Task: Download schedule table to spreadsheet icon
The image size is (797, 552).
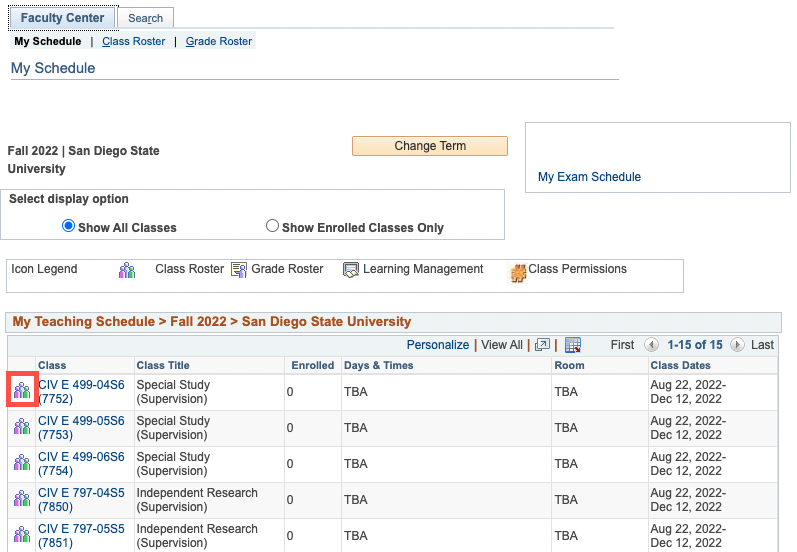Action: (573, 345)
